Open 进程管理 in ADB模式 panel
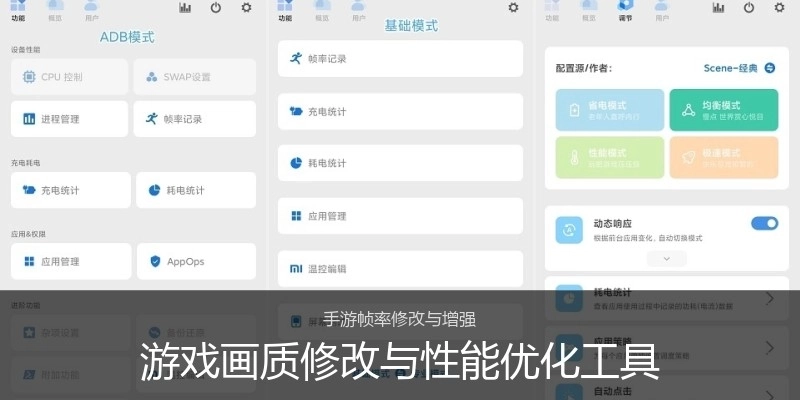Viewport: 800px width, 400px height. point(70,119)
